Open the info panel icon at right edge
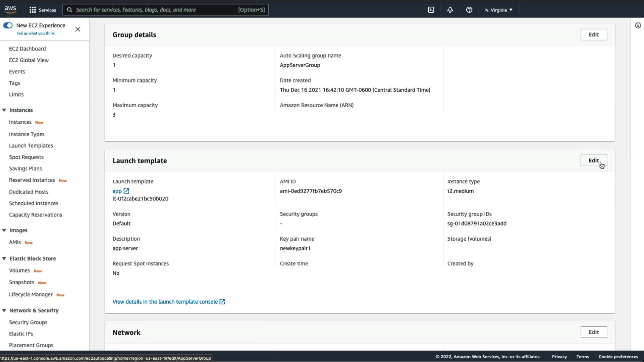The image size is (644, 362). (x=638, y=25)
